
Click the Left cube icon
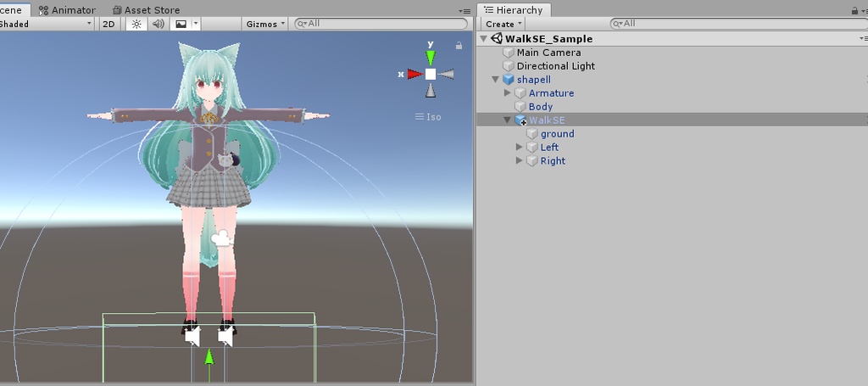pos(532,148)
